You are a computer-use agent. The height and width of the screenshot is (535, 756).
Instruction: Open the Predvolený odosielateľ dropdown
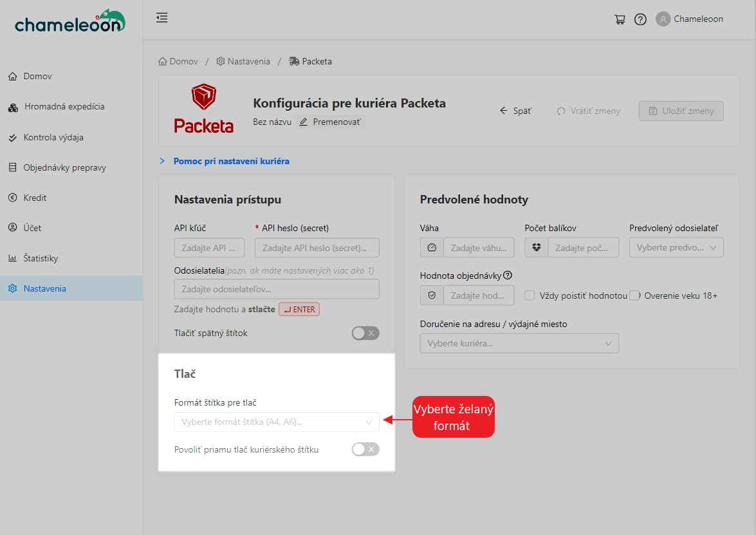[676, 248]
